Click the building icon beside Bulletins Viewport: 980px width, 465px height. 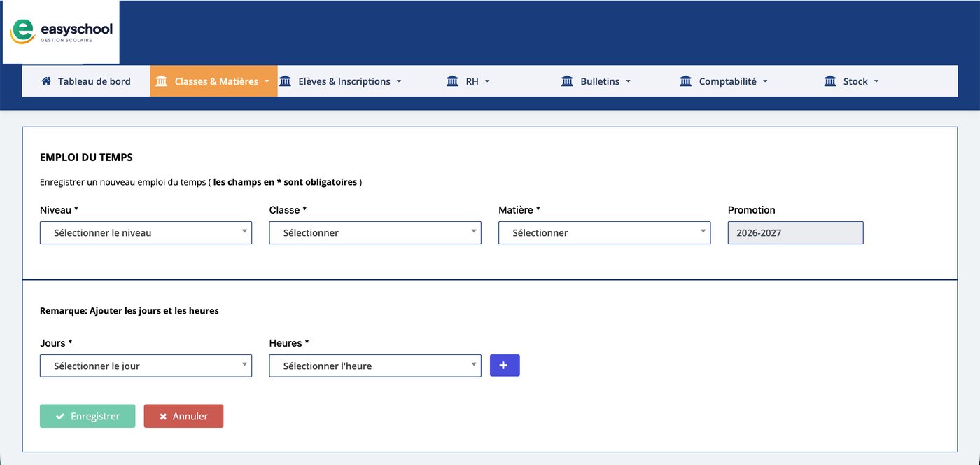pyautogui.click(x=567, y=81)
